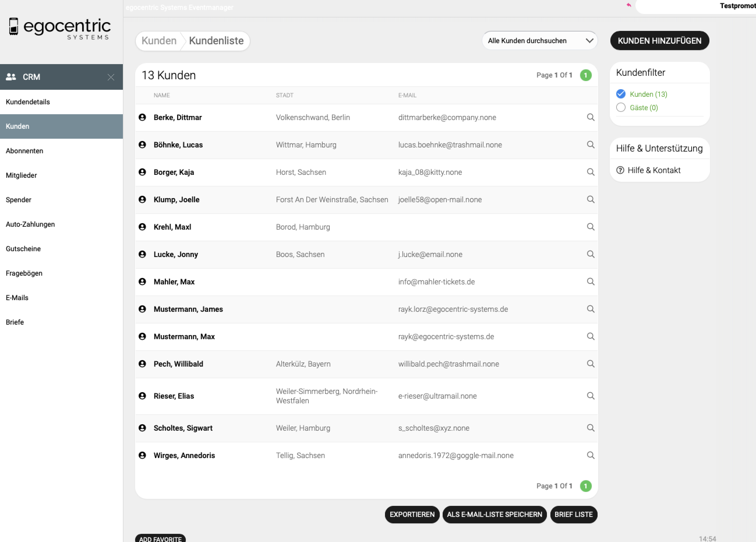Go to Gutscheine menu item
This screenshot has width=756, height=542.
coord(23,249)
